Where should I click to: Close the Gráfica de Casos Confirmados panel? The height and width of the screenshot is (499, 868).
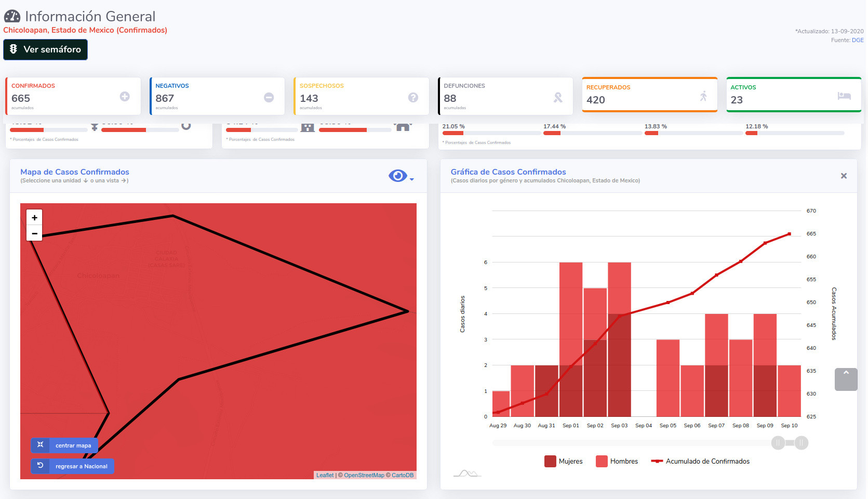pos(844,176)
